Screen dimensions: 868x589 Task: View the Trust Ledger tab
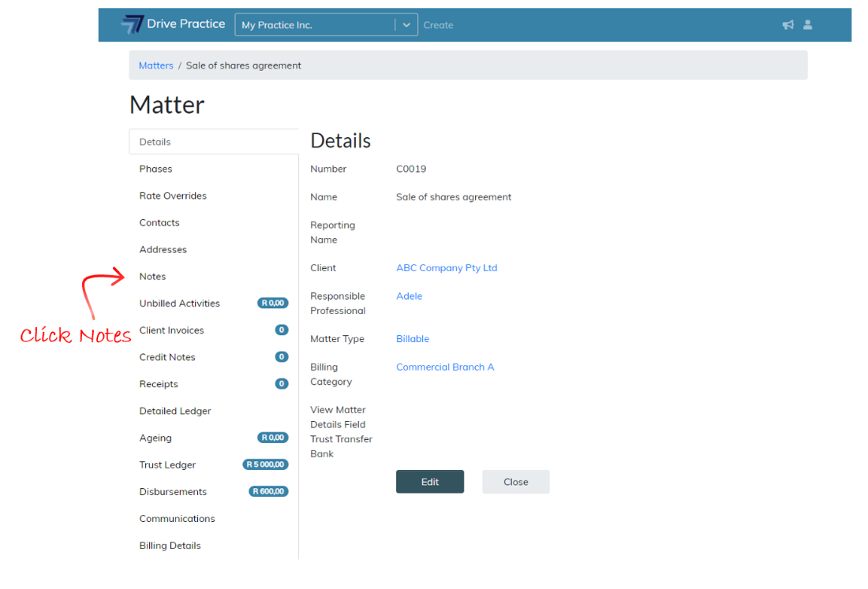point(167,465)
